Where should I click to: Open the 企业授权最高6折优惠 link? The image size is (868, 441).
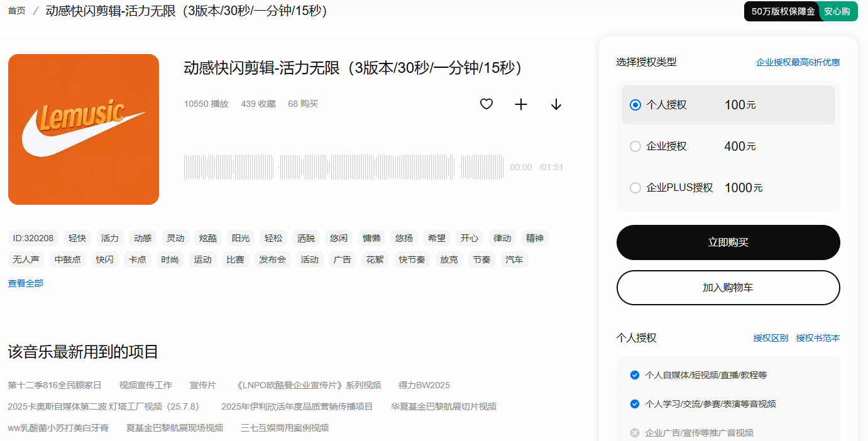pos(798,62)
